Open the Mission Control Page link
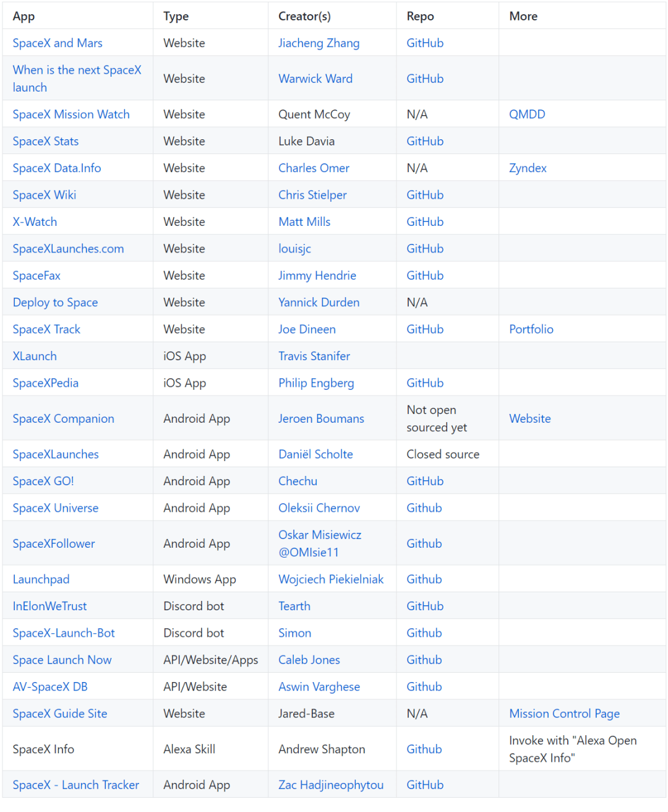 click(564, 714)
